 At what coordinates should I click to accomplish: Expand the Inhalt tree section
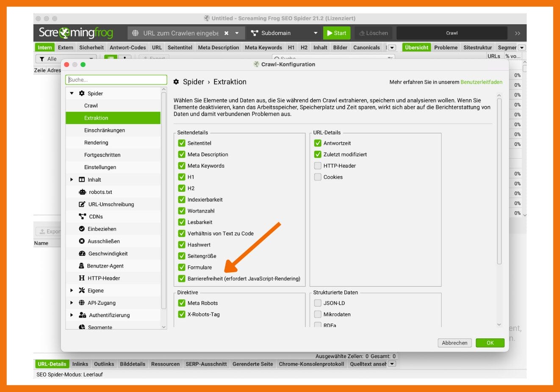[72, 179]
